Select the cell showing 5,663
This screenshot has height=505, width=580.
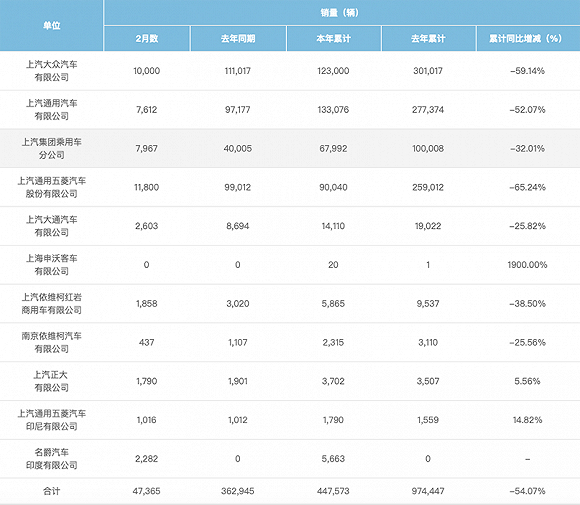(333, 459)
